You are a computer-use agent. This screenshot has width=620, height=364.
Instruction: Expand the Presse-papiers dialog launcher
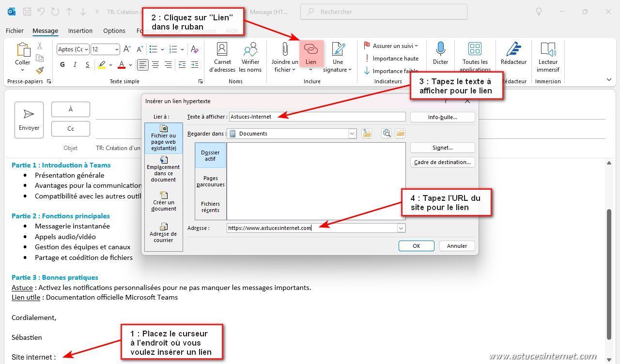49,82
